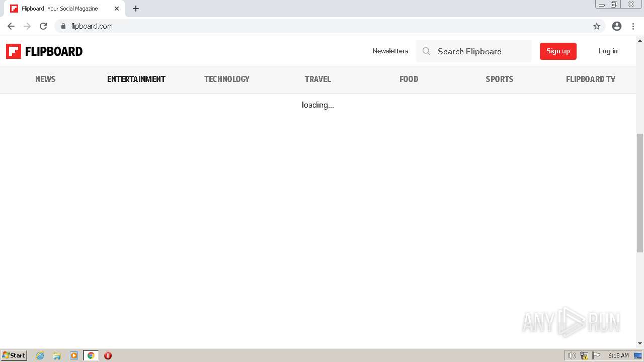Open the Newsletters link
This screenshot has width=644, height=362.
(390, 51)
